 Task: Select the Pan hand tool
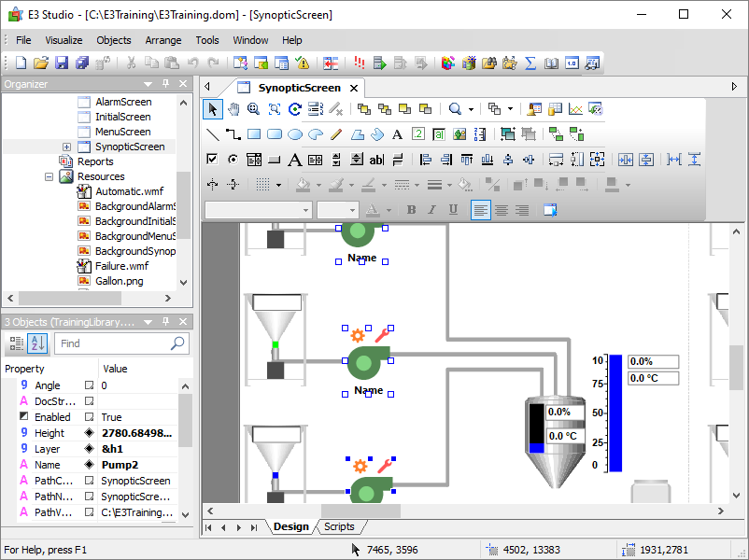point(233,109)
